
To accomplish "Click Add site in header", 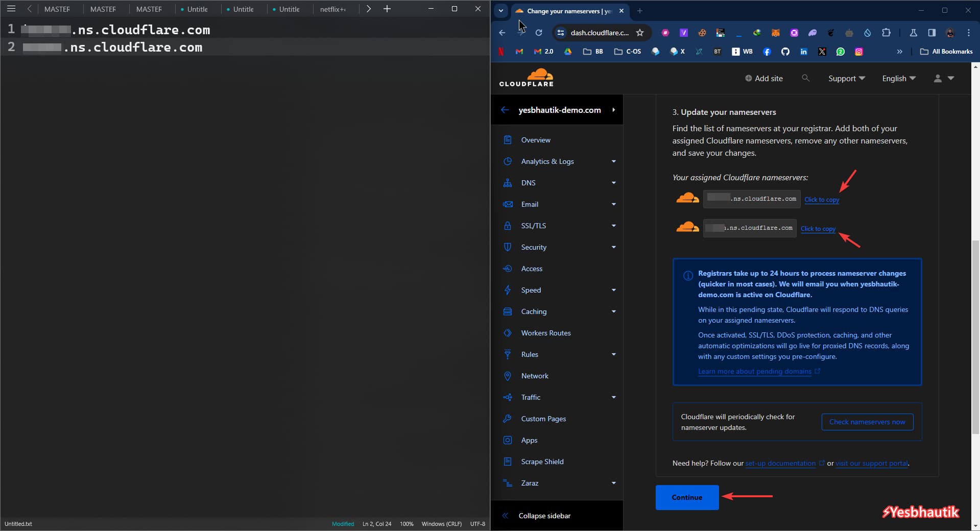I will point(763,78).
